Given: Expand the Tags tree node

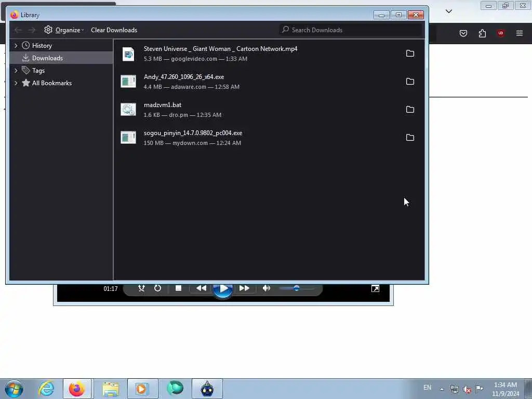Looking at the screenshot, I should (x=16, y=71).
